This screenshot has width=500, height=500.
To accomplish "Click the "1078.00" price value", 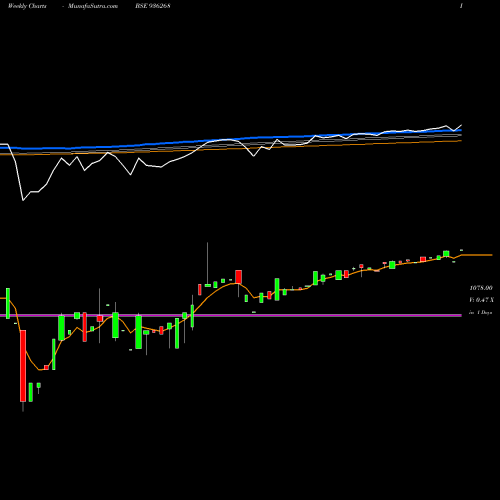I will click(x=481, y=288).
